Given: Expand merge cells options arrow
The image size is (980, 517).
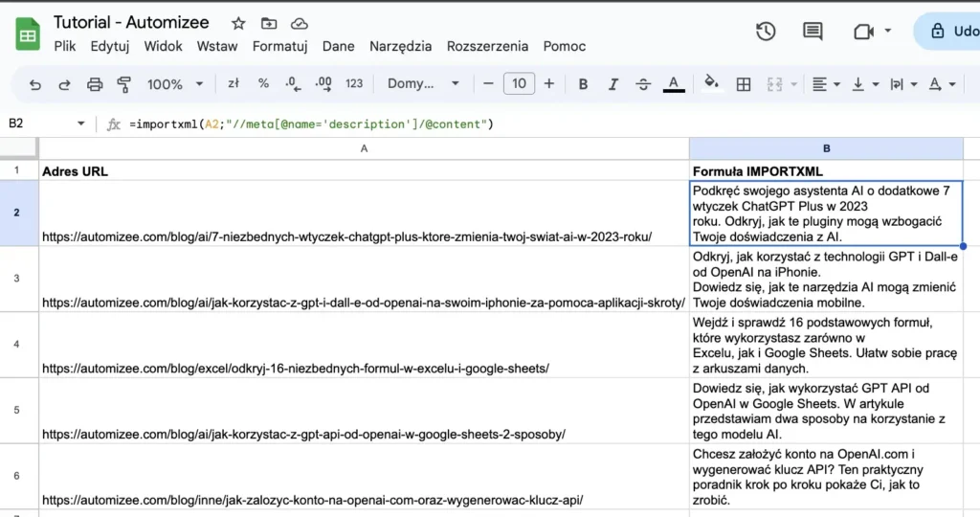Looking at the screenshot, I should [793, 84].
